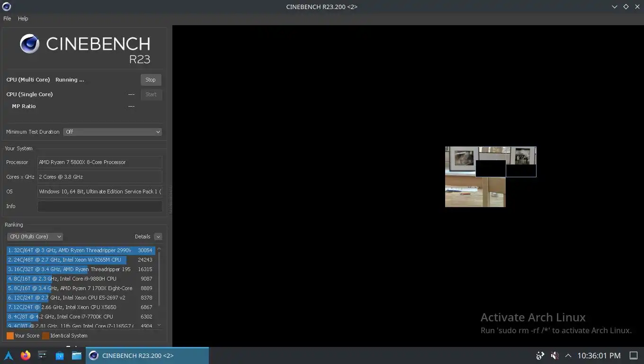644x364 pixels.
Task: Select ranking entry Intel Core i7-7700K
Action: click(80, 317)
